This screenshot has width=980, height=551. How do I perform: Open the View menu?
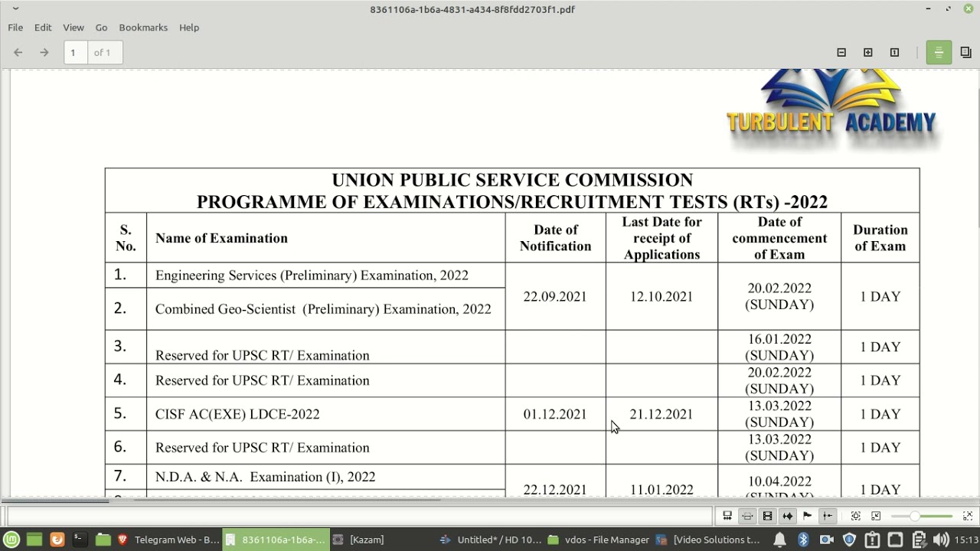[73, 28]
